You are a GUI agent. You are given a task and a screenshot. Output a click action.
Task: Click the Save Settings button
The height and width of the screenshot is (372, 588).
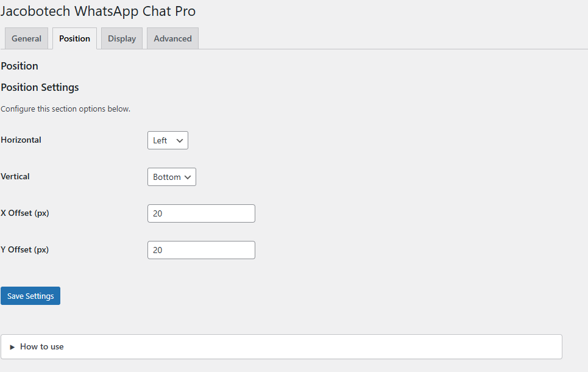30,296
